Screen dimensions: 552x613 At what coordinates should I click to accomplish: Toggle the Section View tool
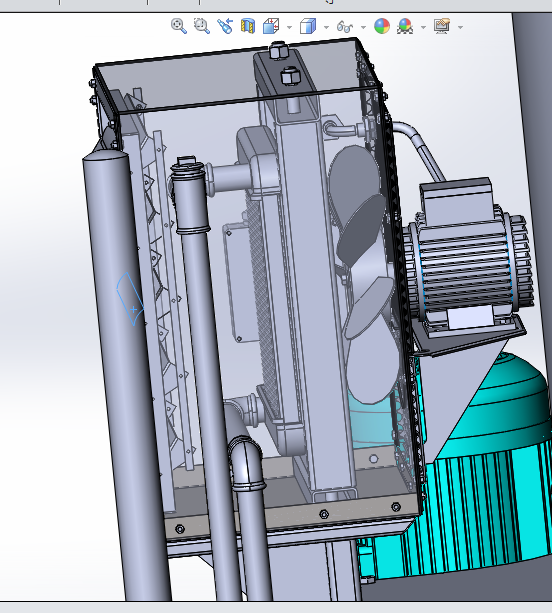click(x=248, y=26)
